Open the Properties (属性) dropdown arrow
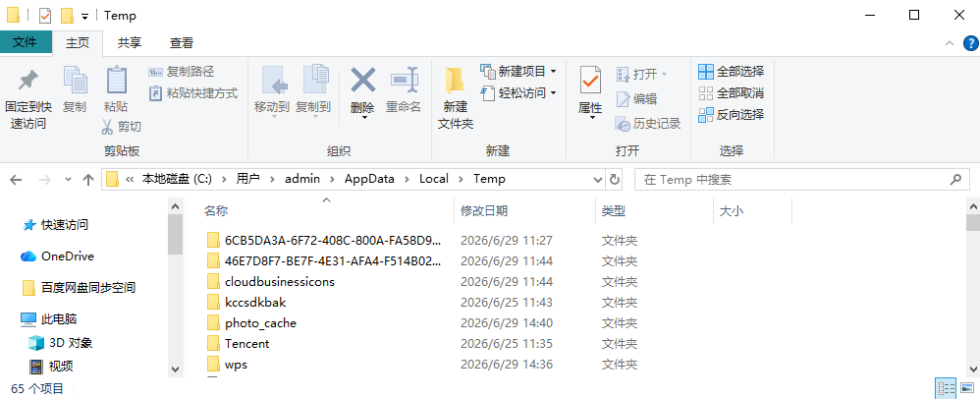This screenshot has width=980, height=399. pos(591,118)
